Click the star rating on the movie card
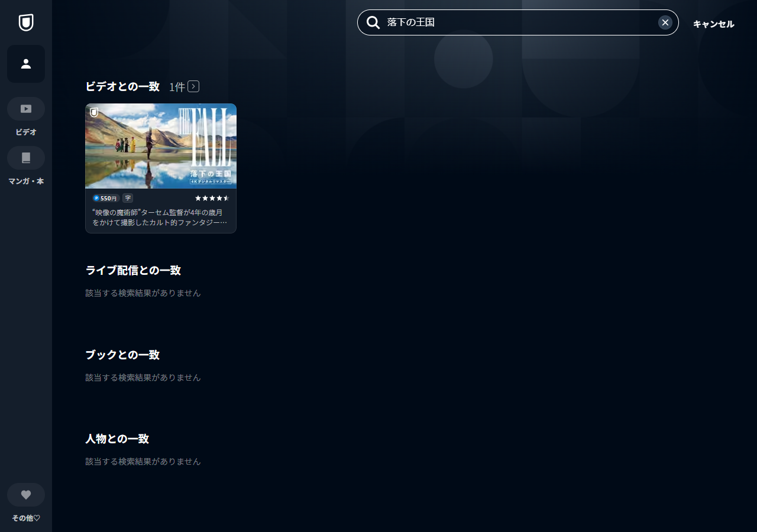The image size is (757, 532). coord(212,198)
